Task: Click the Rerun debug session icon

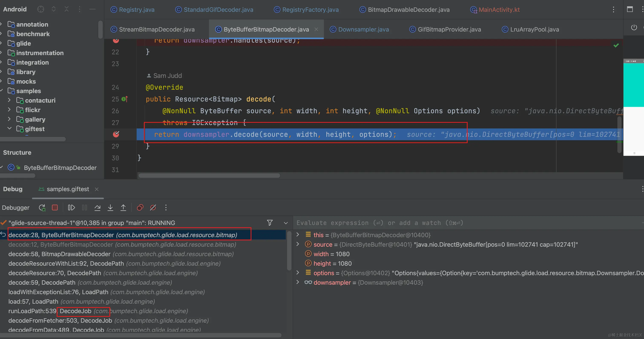Action: tap(42, 208)
